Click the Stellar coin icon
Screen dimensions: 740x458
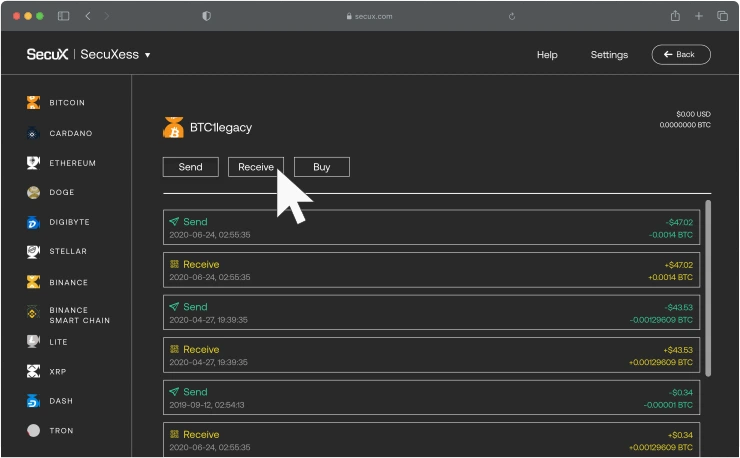[x=33, y=252]
